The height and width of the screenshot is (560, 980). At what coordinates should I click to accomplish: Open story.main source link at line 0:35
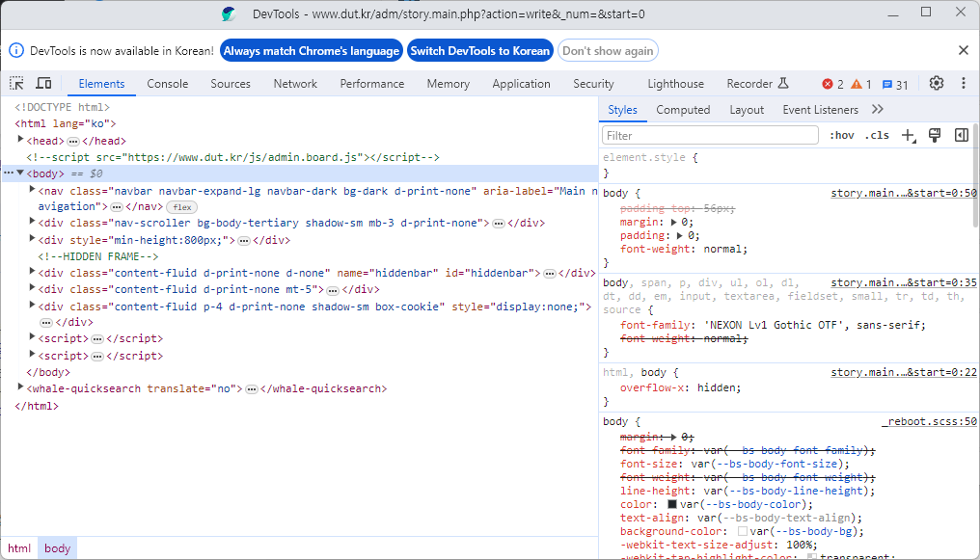[x=903, y=282]
